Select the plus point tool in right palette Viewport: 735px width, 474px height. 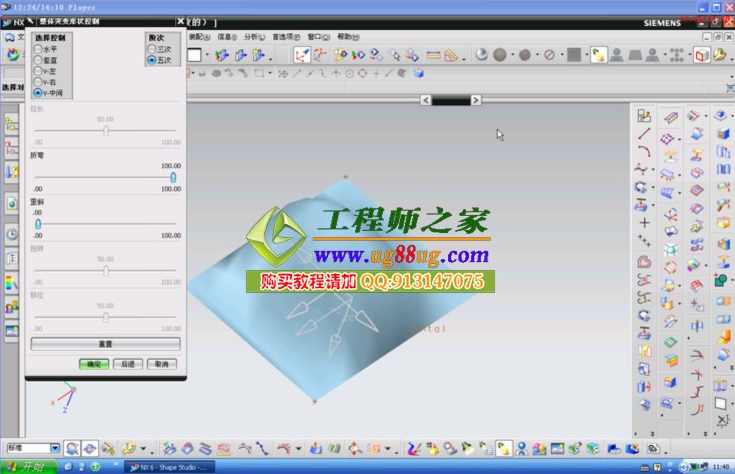(x=645, y=223)
